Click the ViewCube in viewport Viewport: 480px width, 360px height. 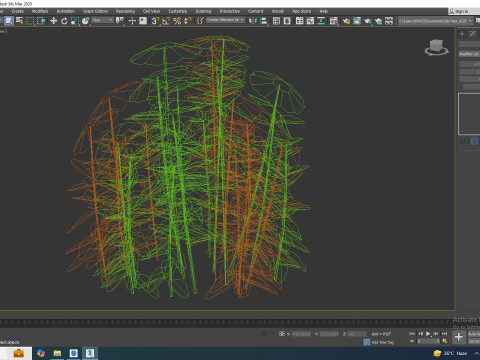click(x=437, y=47)
